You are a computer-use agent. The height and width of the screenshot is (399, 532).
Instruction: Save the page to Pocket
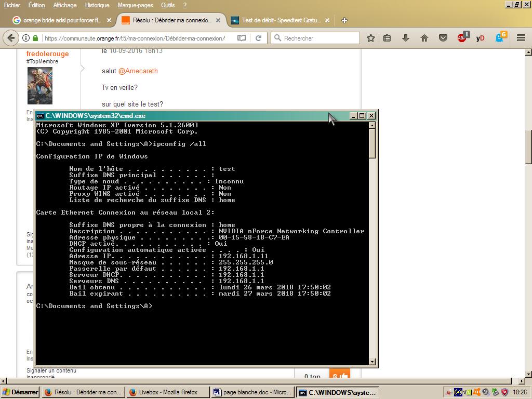(443, 37)
